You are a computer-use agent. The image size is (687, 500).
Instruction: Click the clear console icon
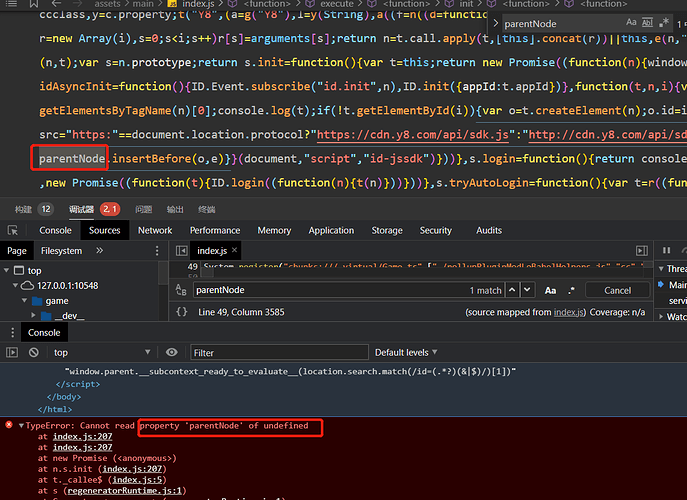[x=34, y=352]
